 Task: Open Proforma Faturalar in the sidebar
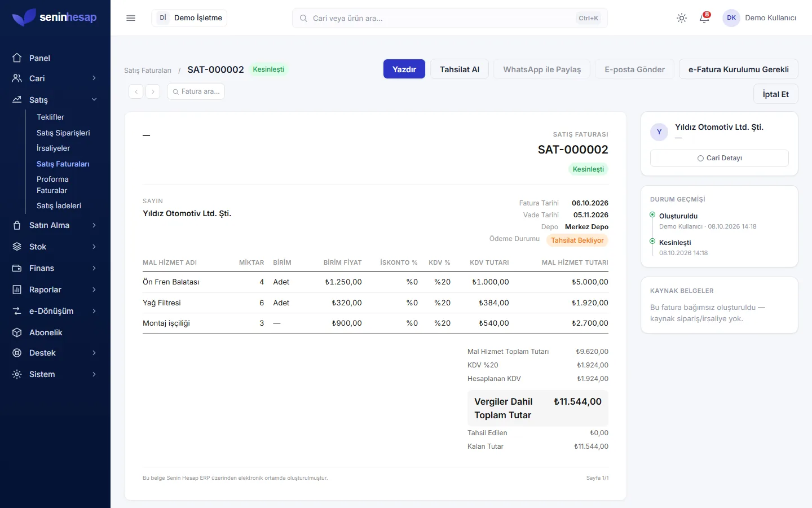click(52, 185)
